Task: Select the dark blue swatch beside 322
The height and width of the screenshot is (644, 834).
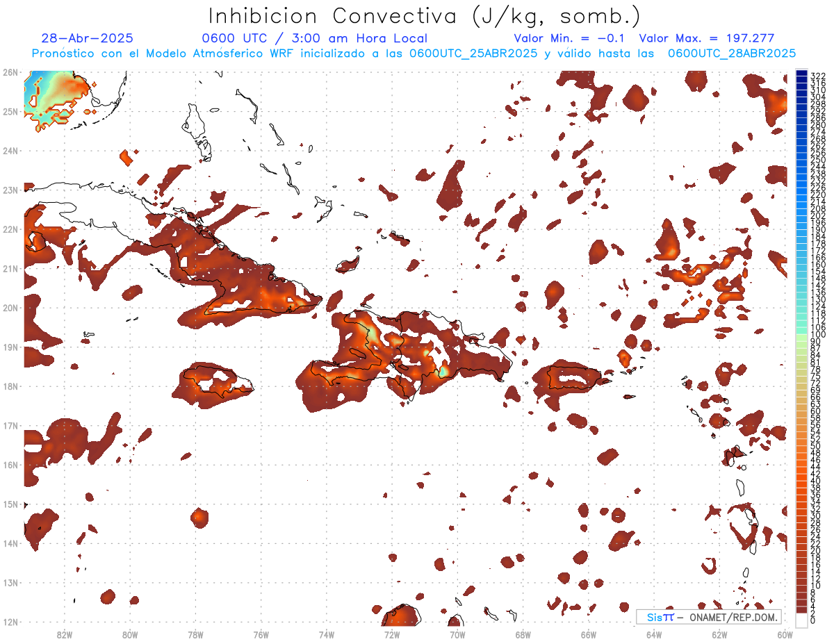Action: [x=802, y=74]
